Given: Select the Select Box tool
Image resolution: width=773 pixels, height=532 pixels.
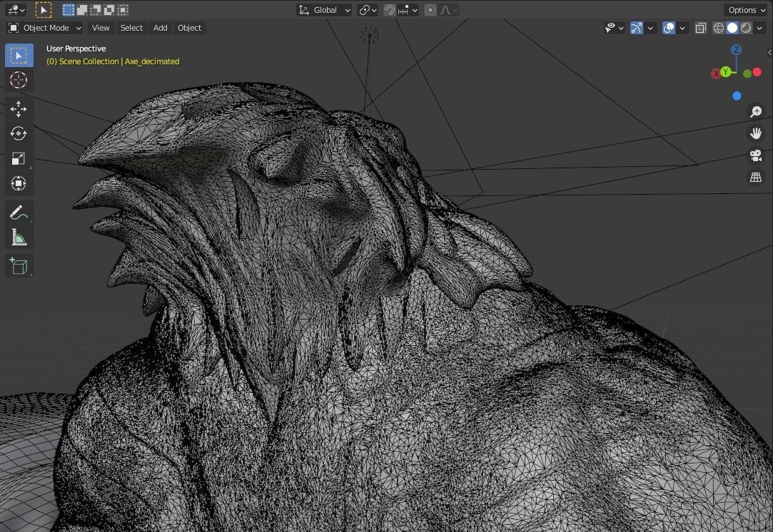Looking at the screenshot, I should [19, 55].
